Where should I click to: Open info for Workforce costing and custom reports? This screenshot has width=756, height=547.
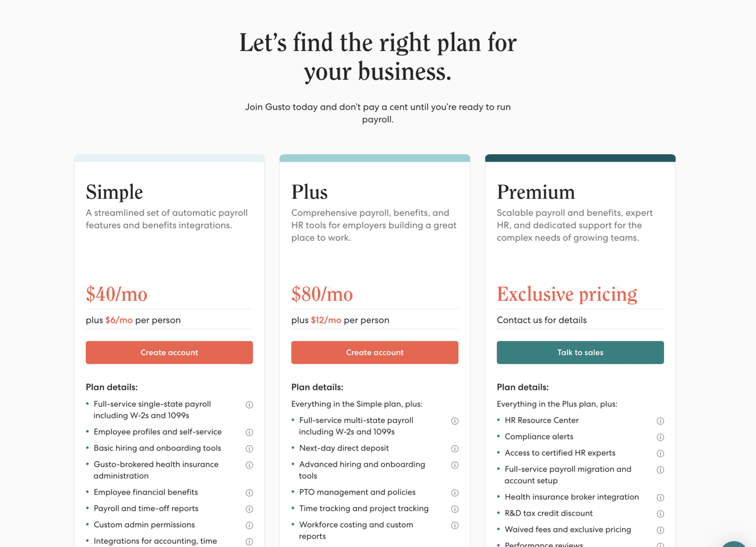click(455, 525)
